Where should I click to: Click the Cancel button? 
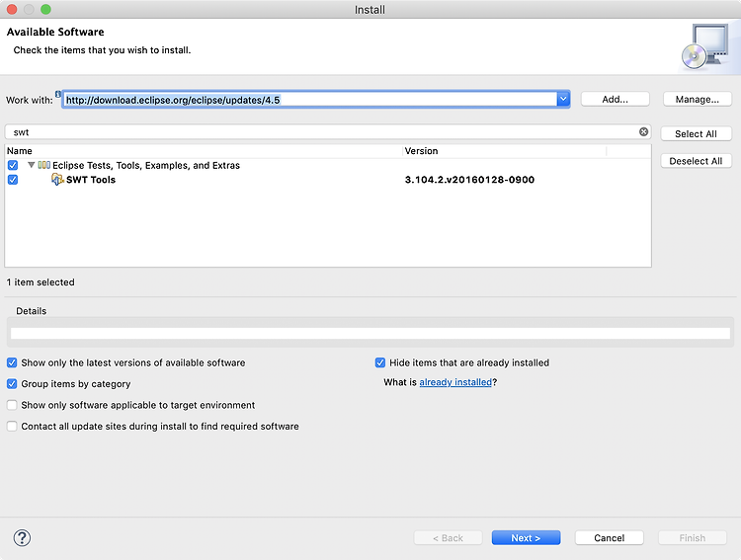tap(610, 538)
